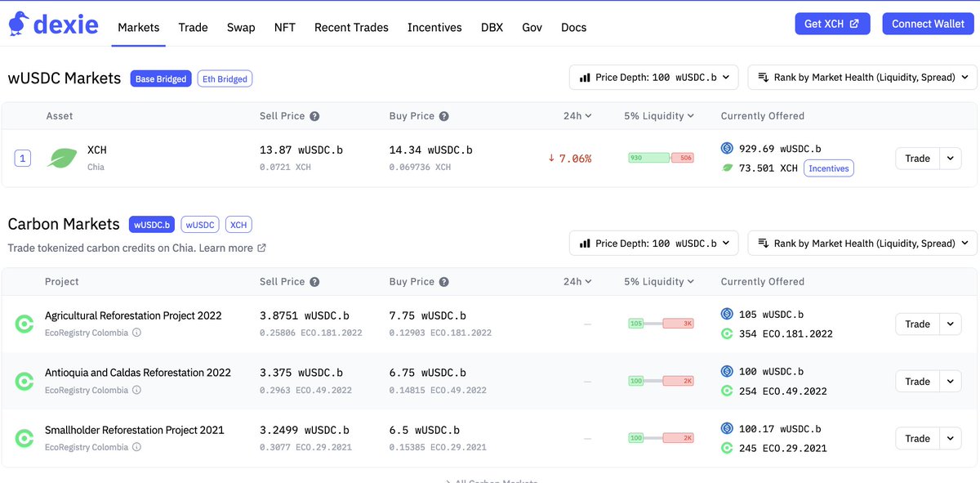Click the XCH green leaf asset icon
The width and height of the screenshot is (980, 483).
point(61,159)
